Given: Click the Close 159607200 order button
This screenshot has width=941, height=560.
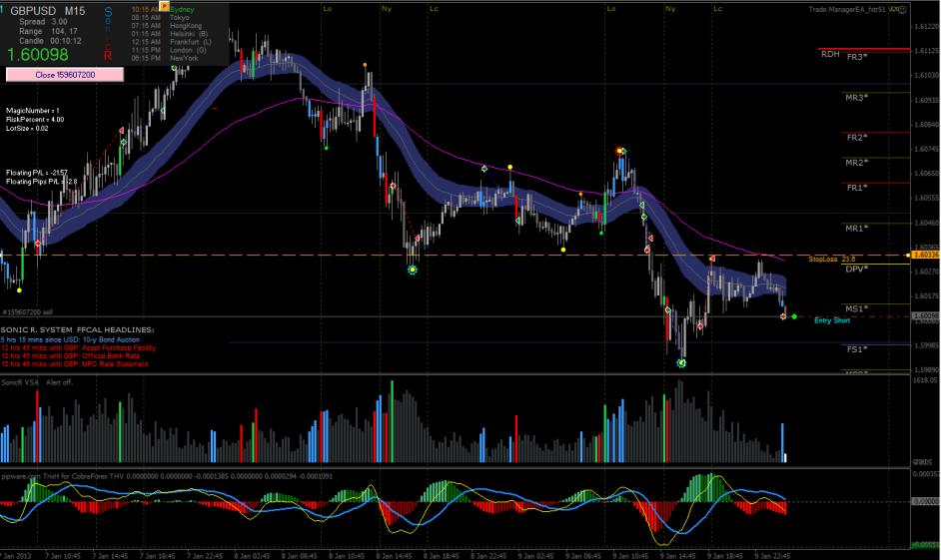Looking at the screenshot, I should [x=65, y=75].
